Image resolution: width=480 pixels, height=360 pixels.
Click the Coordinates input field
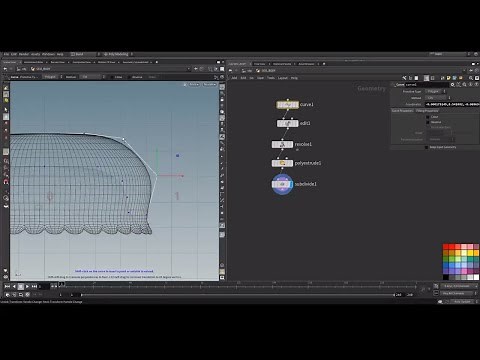452,104
